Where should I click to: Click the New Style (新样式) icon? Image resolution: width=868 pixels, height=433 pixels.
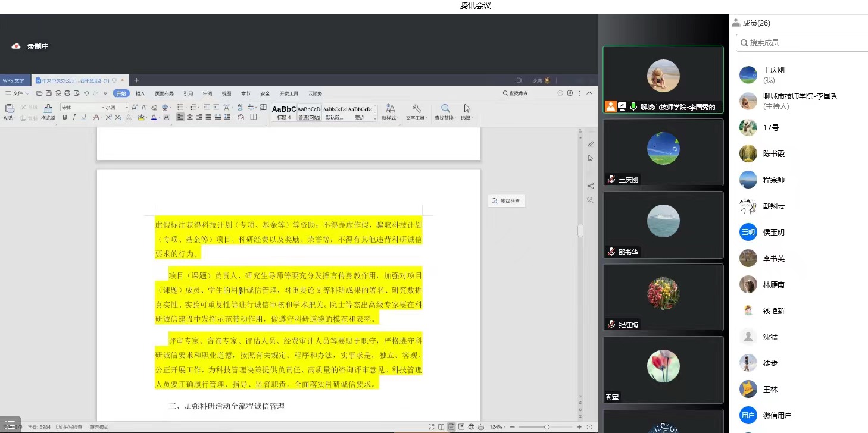(390, 108)
